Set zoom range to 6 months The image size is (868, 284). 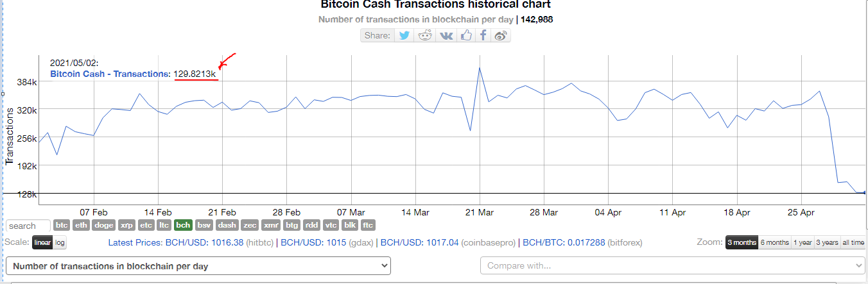774,242
